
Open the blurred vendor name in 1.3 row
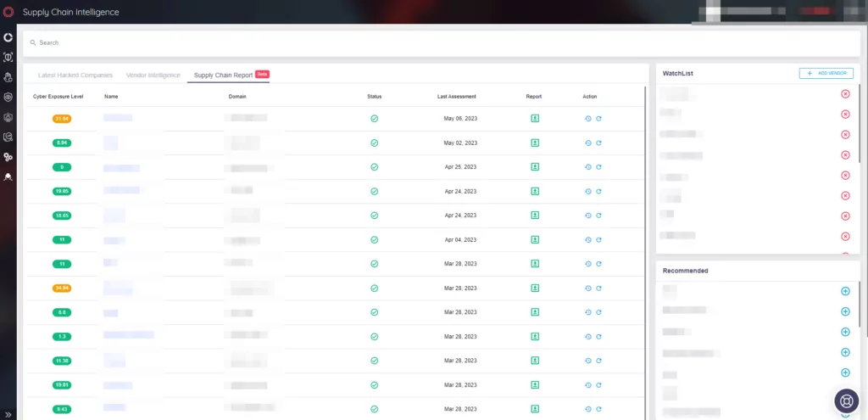[129, 334]
